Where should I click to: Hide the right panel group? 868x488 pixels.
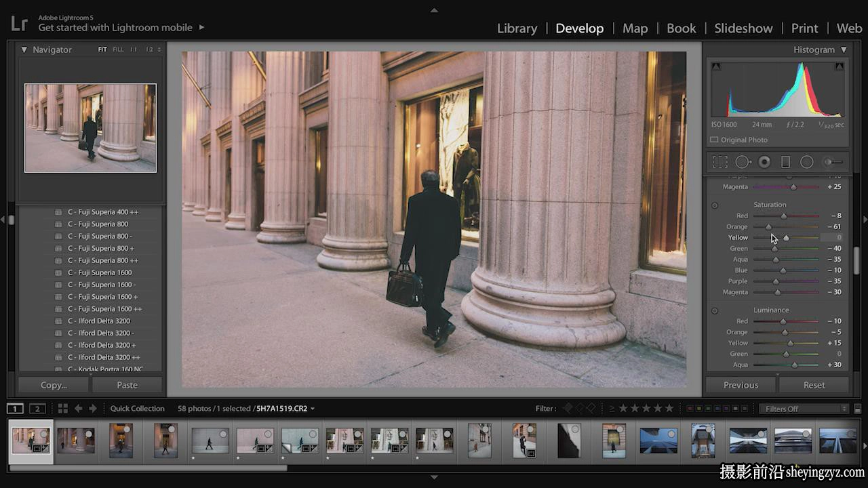coord(865,220)
